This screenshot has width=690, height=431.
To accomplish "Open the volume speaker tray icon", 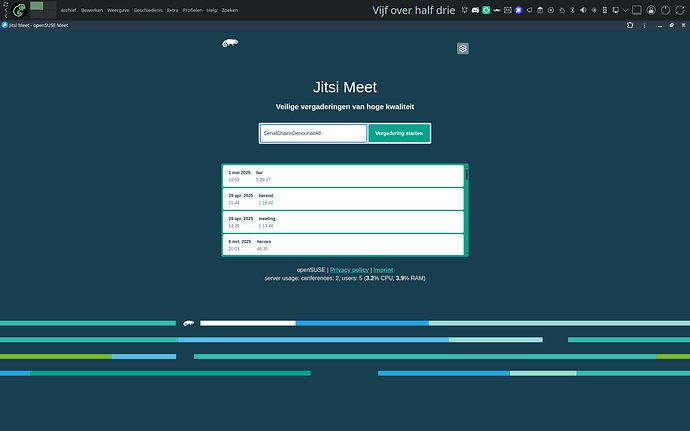I will [583, 10].
